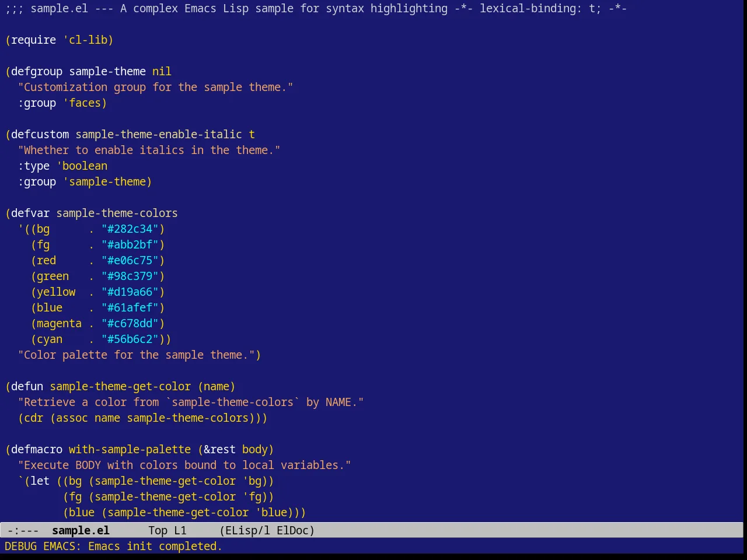
Task: Click the sample.el buffer name in mode line
Action: 81,530
